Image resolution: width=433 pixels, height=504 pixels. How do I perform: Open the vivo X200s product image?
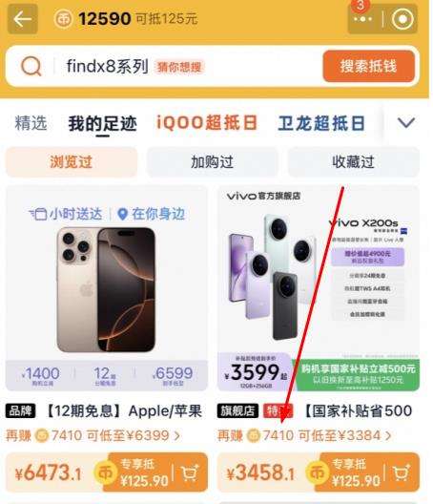319,288
